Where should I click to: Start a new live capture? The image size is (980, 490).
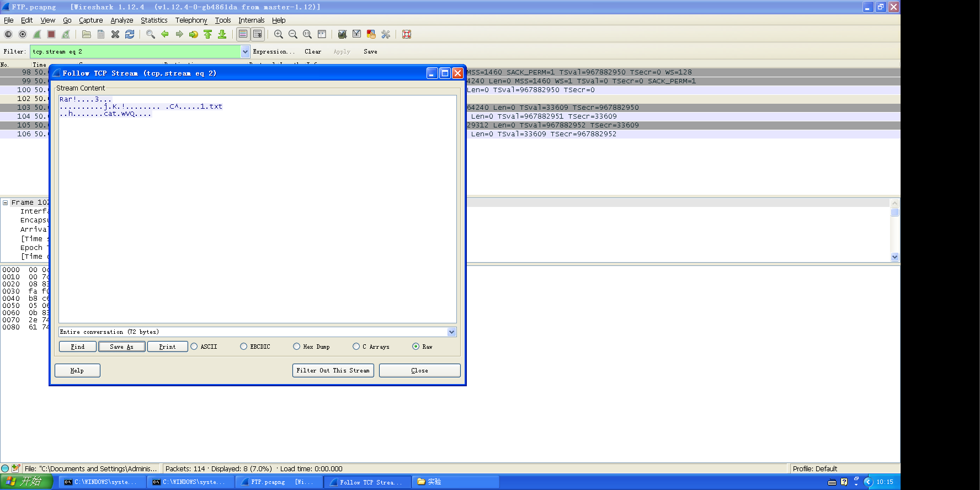(37, 34)
